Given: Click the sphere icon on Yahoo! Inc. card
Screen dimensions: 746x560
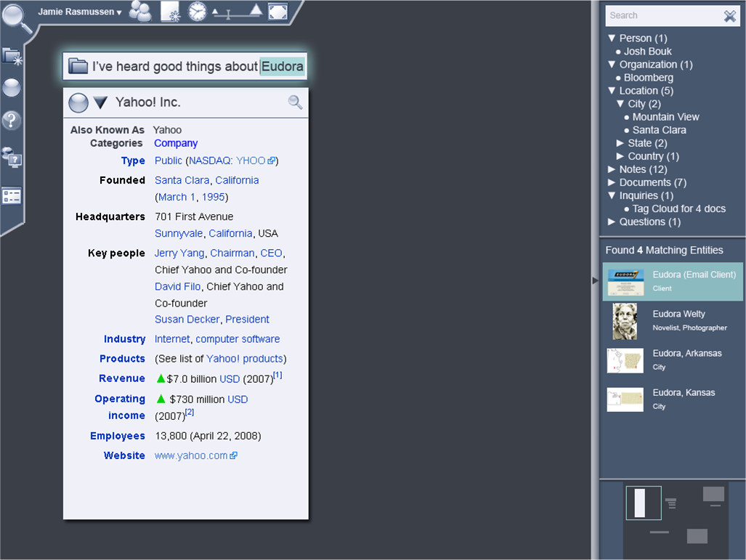Looking at the screenshot, I should point(78,102).
